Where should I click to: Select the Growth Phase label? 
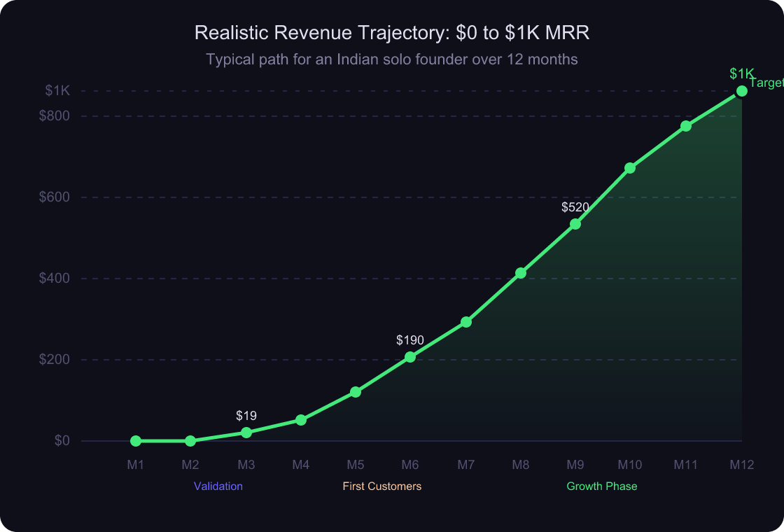602,486
